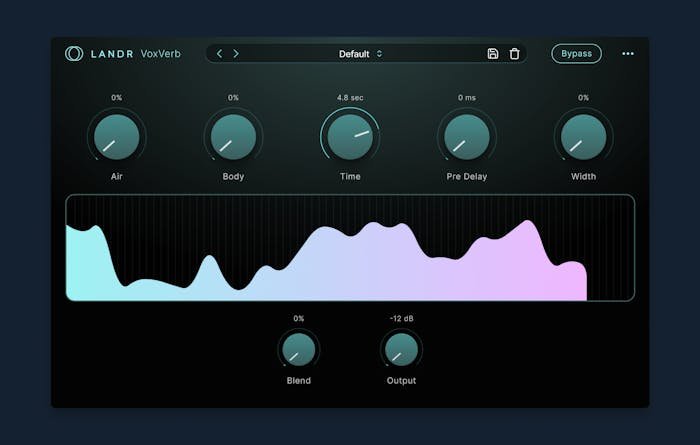Click the Pre Delay label
Viewport: 700px width, 445px height.
click(467, 176)
